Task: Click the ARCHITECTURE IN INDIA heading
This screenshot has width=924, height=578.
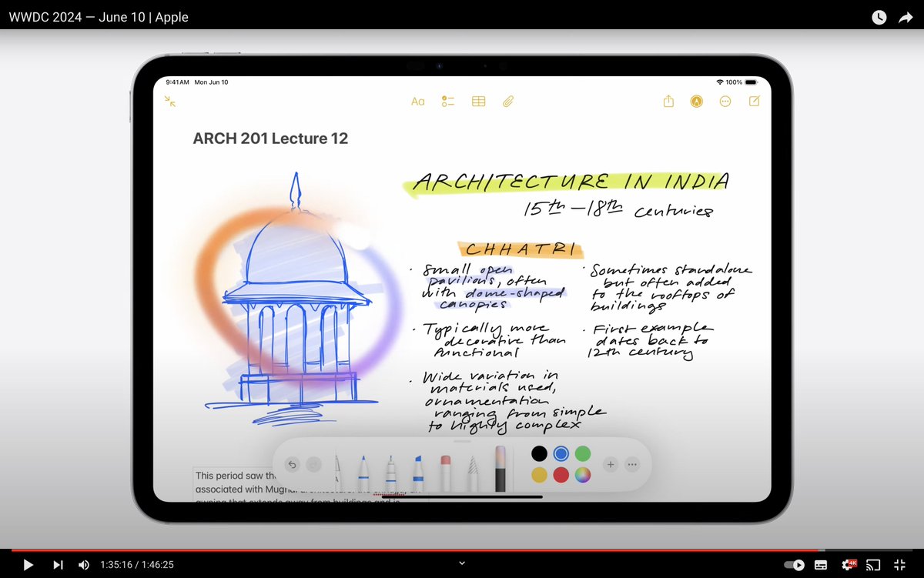Action: (x=568, y=182)
